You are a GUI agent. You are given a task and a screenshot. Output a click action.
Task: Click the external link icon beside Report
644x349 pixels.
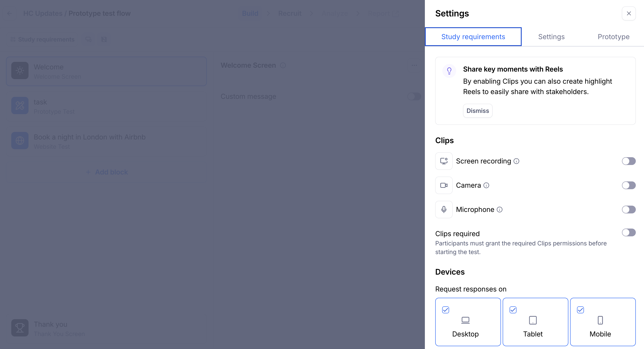click(x=395, y=14)
